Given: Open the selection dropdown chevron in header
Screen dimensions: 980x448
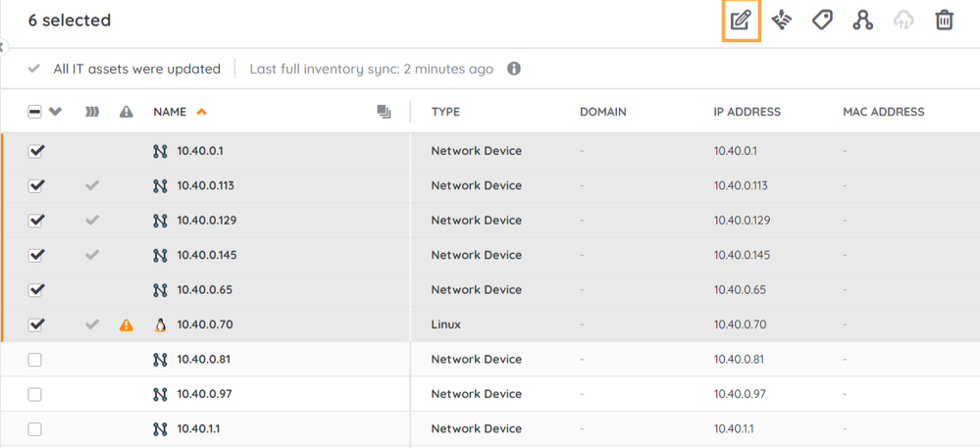Looking at the screenshot, I should 55,113.
